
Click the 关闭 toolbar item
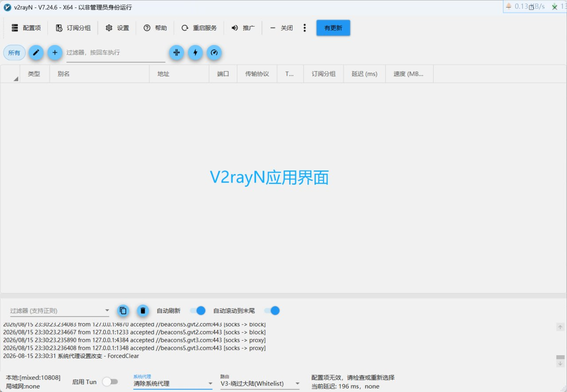click(281, 28)
